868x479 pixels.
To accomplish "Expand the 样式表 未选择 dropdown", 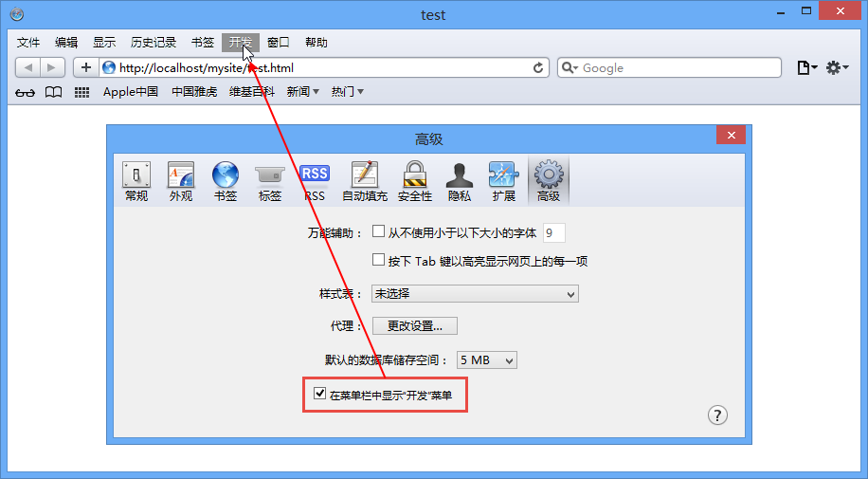I will coord(475,294).
